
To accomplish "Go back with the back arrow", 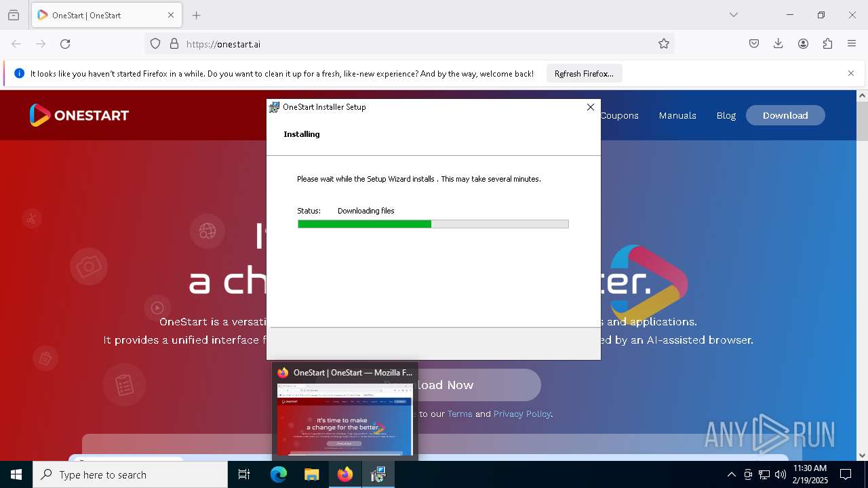I will [x=16, y=44].
